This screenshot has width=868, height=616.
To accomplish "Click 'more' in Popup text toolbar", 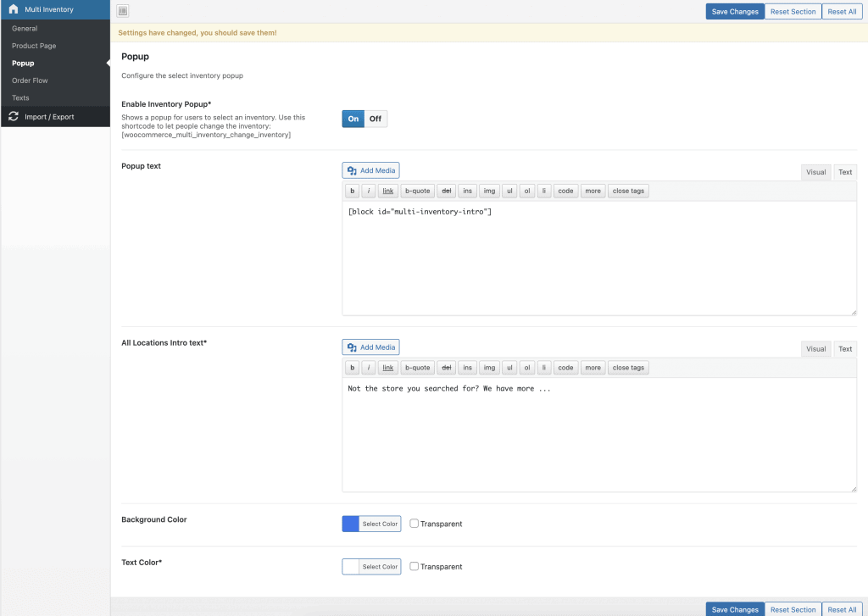I will click(x=593, y=191).
